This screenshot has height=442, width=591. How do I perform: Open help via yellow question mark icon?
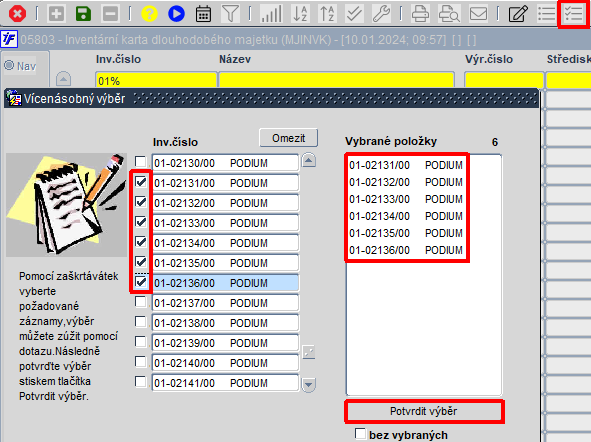click(149, 14)
